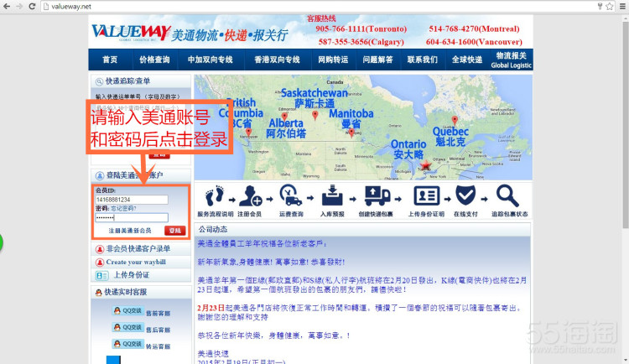
Task: Open the 上传身份证 sidebar link
Action: click(x=131, y=275)
